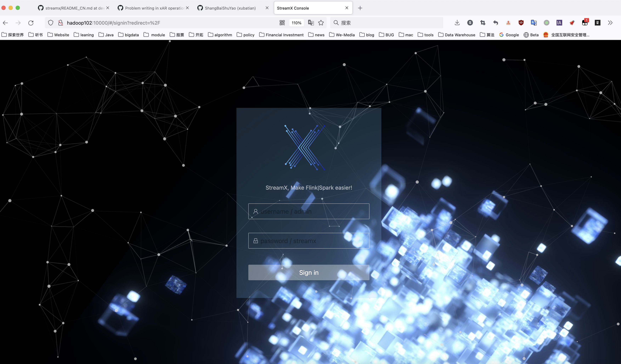Viewport: 621px width, 364px height.
Task: Open the BUG bookmark folder
Action: point(386,35)
